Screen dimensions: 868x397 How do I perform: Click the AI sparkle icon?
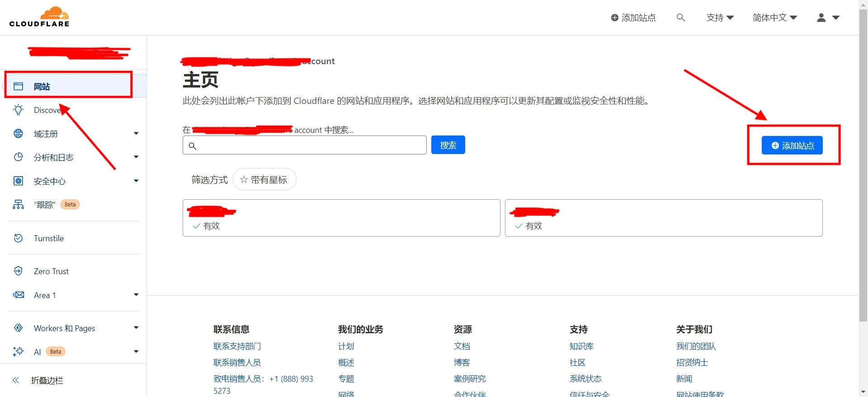pos(19,351)
